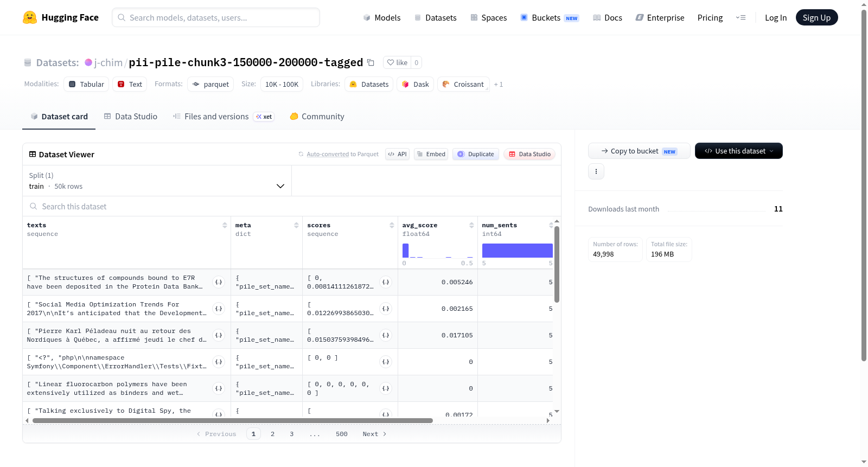The image size is (868, 467).
Task: Sort by the meta column
Action: tap(296, 225)
